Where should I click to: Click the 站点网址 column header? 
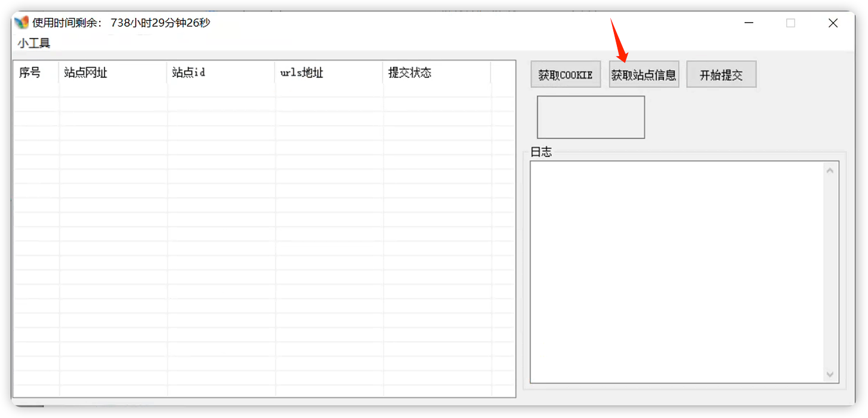tap(113, 73)
